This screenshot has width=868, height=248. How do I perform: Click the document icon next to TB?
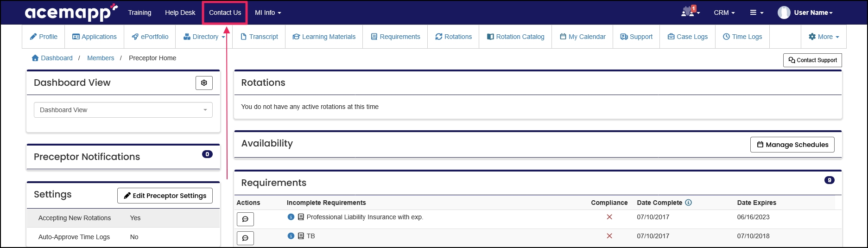pos(301,236)
